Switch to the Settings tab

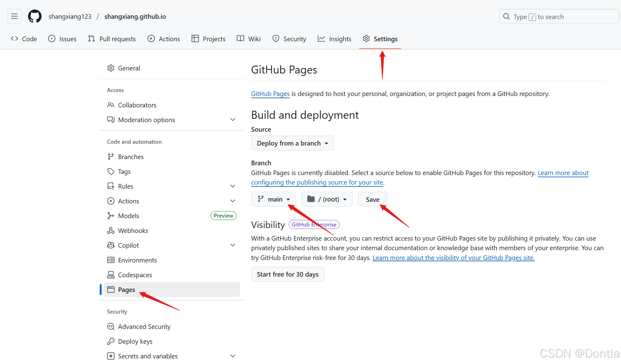380,39
